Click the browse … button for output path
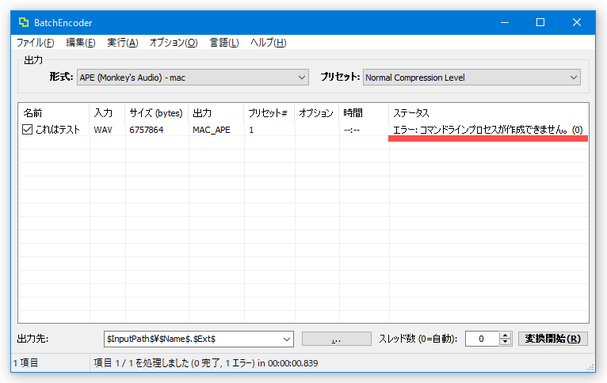 pyautogui.click(x=336, y=339)
